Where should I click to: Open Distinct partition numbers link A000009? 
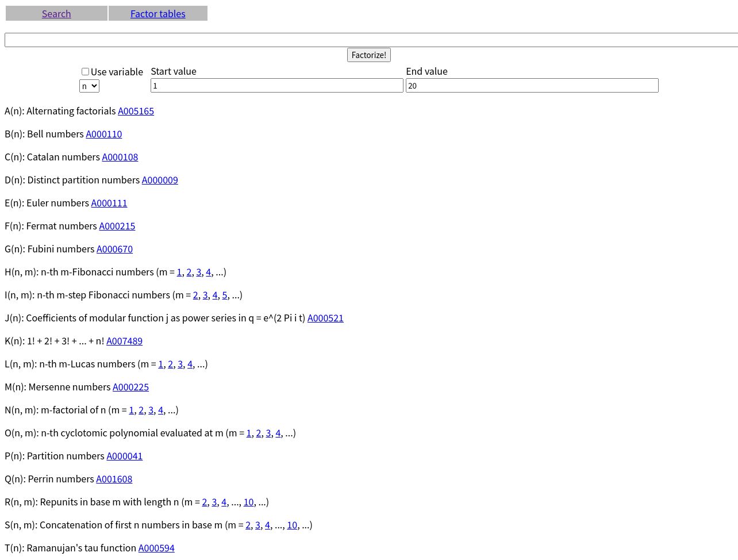point(160,180)
